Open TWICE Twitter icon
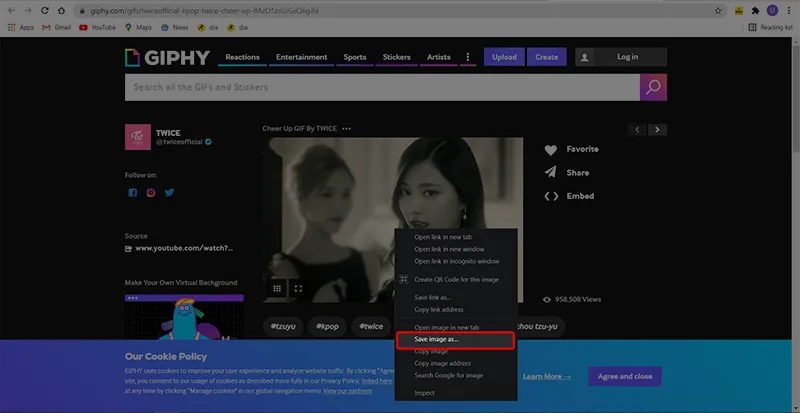The height and width of the screenshot is (413, 800). tap(169, 193)
